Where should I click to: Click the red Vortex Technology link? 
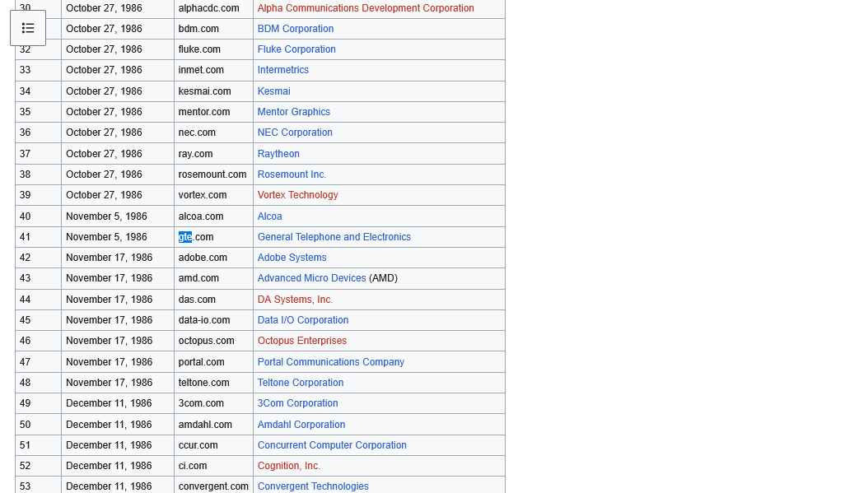(x=297, y=195)
